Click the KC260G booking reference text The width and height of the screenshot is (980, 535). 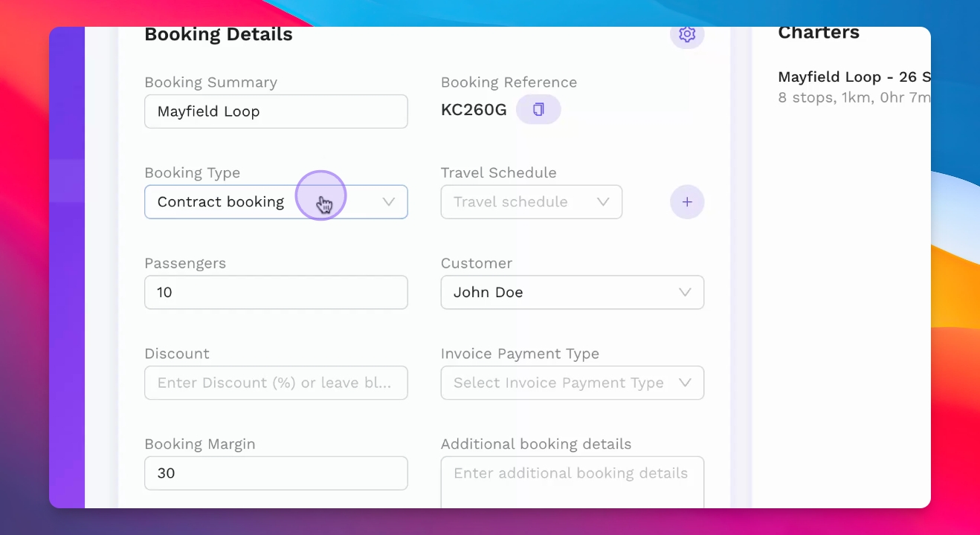click(474, 110)
